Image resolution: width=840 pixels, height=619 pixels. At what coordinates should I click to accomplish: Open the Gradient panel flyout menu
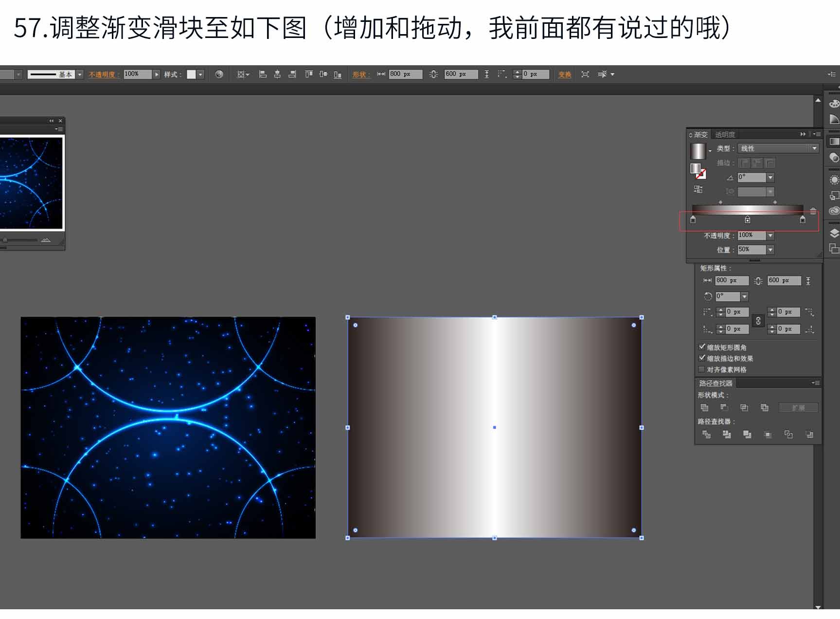point(817,134)
